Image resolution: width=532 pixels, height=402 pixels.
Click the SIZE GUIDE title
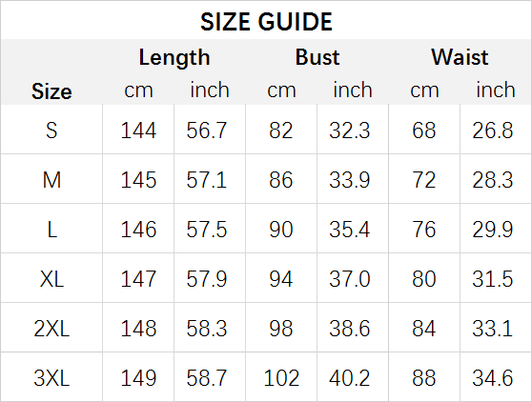coord(266,22)
